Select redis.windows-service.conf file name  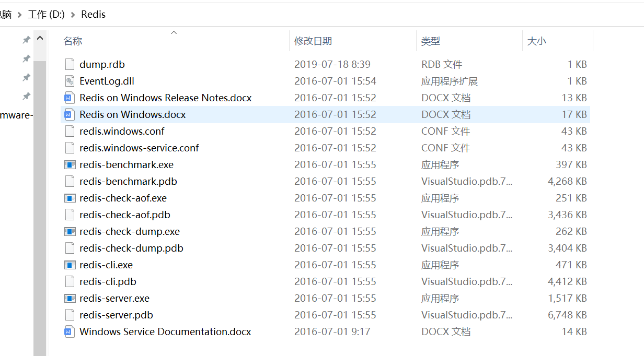click(x=139, y=148)
